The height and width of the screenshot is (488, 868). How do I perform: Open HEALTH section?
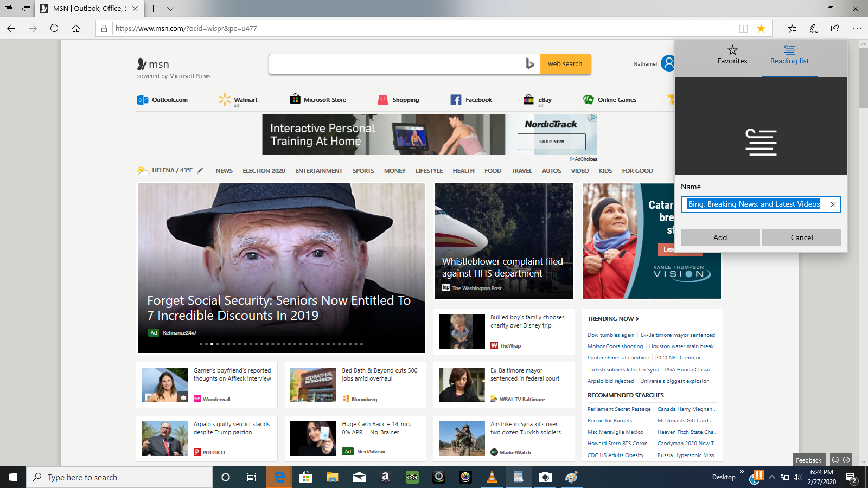(x=463, y=171)
